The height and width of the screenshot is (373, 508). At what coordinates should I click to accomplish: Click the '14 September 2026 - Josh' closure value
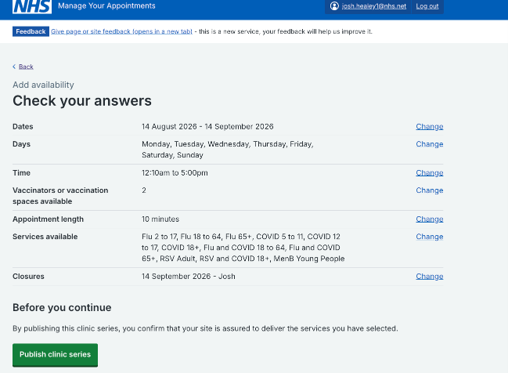tap(188, 277)
